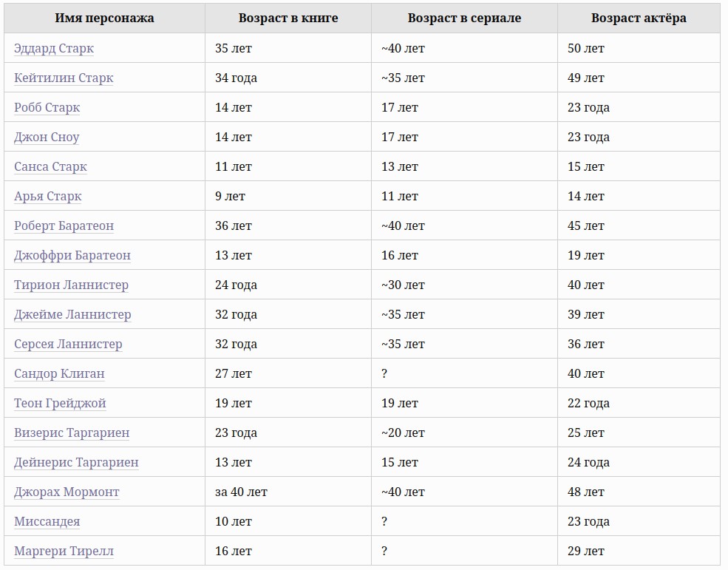
Task: Click the Возраст в книге column header
Action: 288,18
